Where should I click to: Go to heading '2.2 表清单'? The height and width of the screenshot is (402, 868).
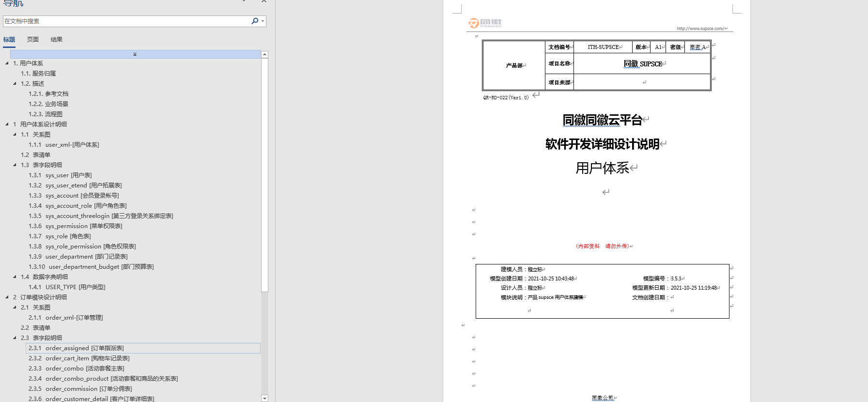coord(36,328)
